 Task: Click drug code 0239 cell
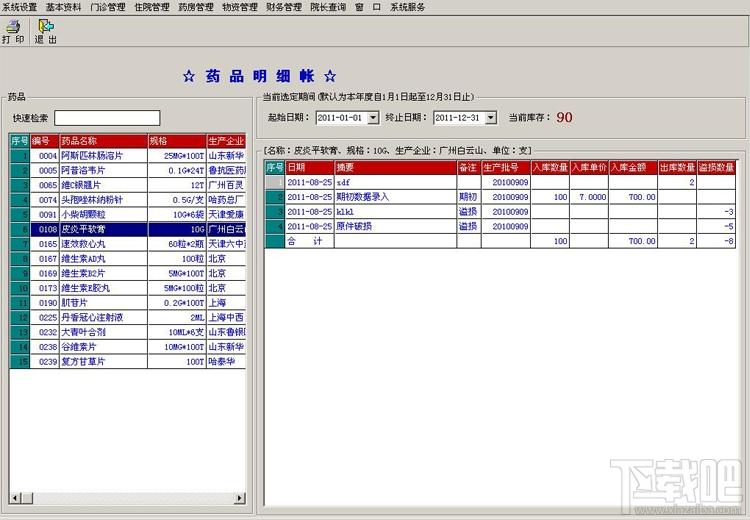coord(45,362)
